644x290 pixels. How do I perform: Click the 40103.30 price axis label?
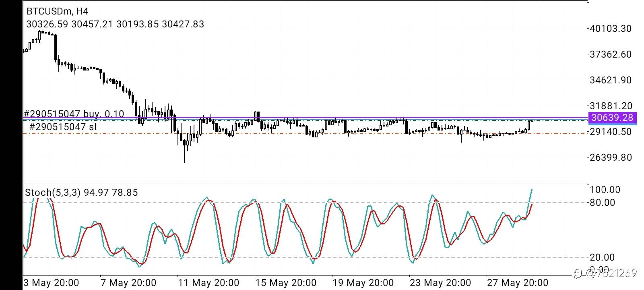coord(611,29)
